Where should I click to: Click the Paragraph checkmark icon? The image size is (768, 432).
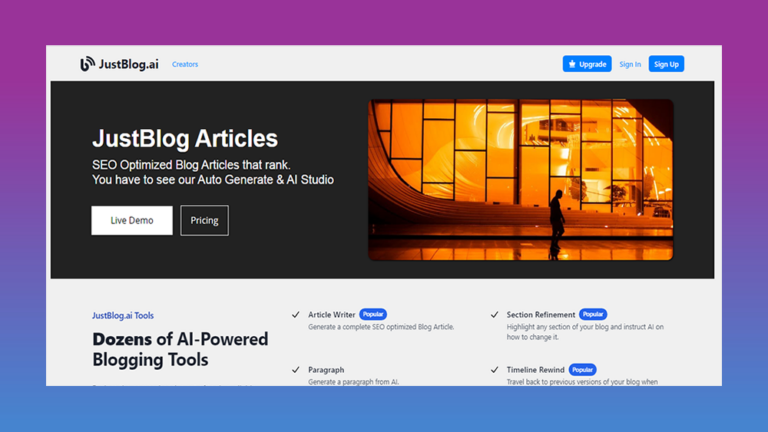295,370
